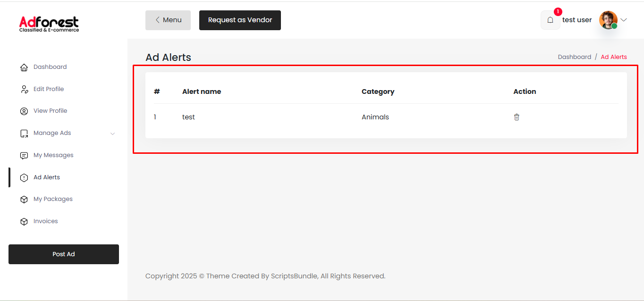
Task: Click the notification bell icon
Action: point(550,20)
